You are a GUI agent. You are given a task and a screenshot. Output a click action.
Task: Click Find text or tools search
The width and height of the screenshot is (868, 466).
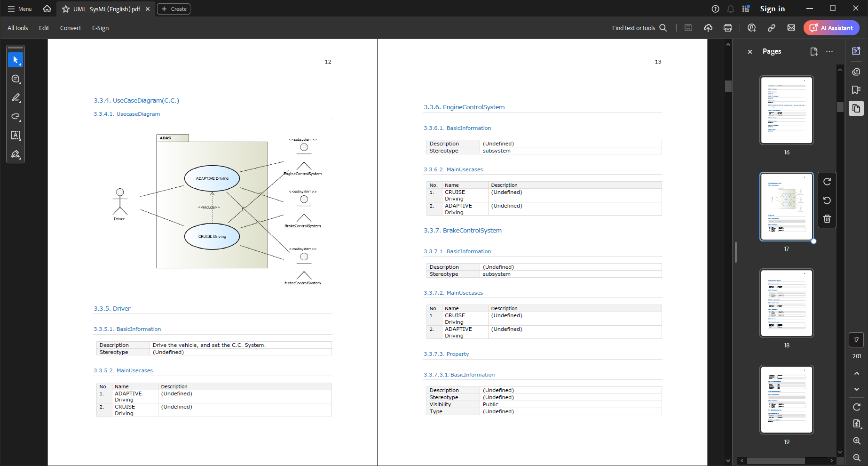(639, 28)
